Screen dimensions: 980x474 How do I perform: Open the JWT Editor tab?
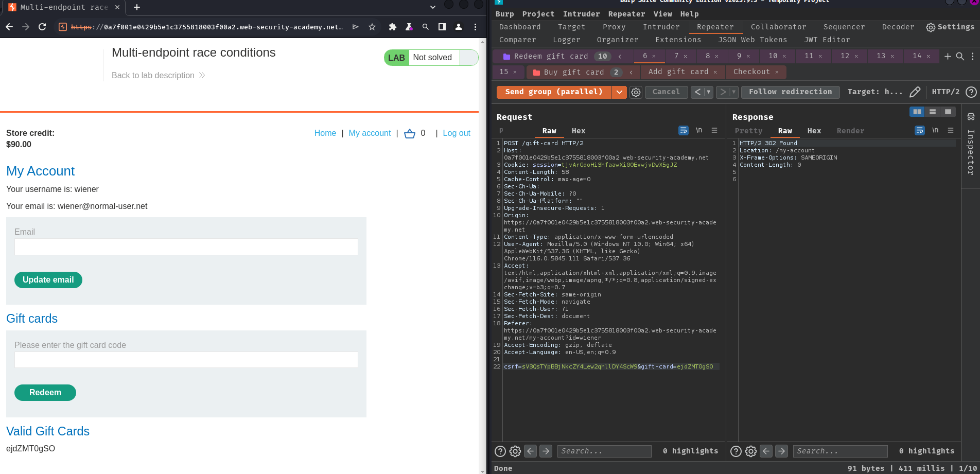point(827,40)
